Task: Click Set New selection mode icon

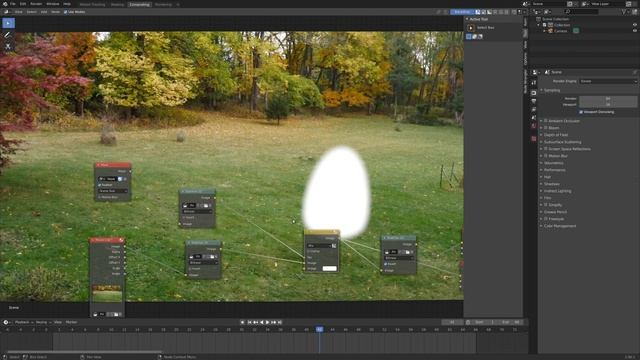Action: point(469,37)
